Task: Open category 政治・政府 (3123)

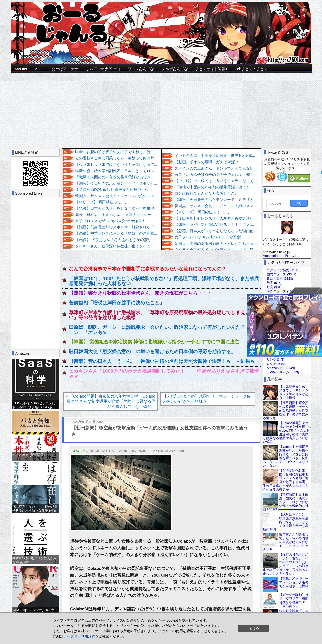Action: (280, 279)
